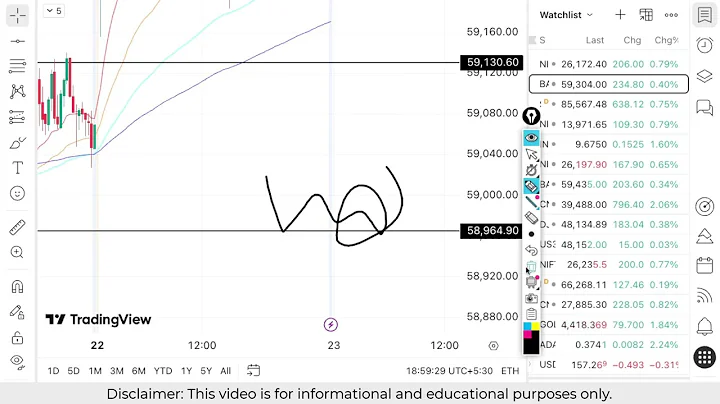Open timezone menu at 18:59:29 UTC+5:30
720x404 pixels.
pos(449,371)
